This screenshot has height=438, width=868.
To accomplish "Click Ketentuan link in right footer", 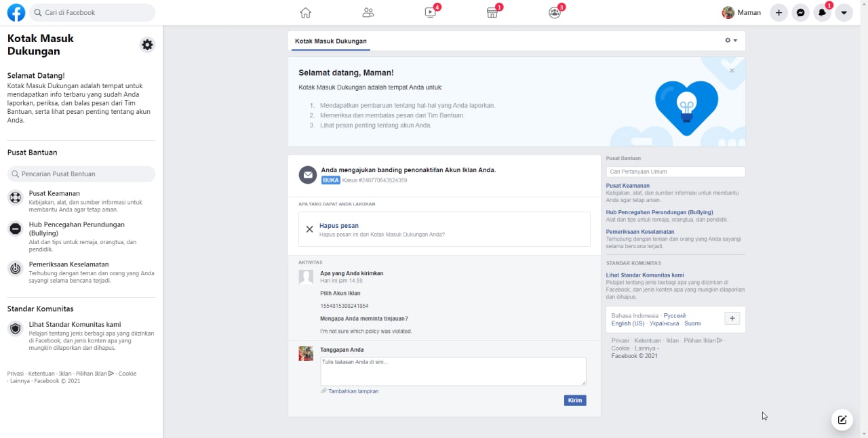I will (x=648, y=341).
